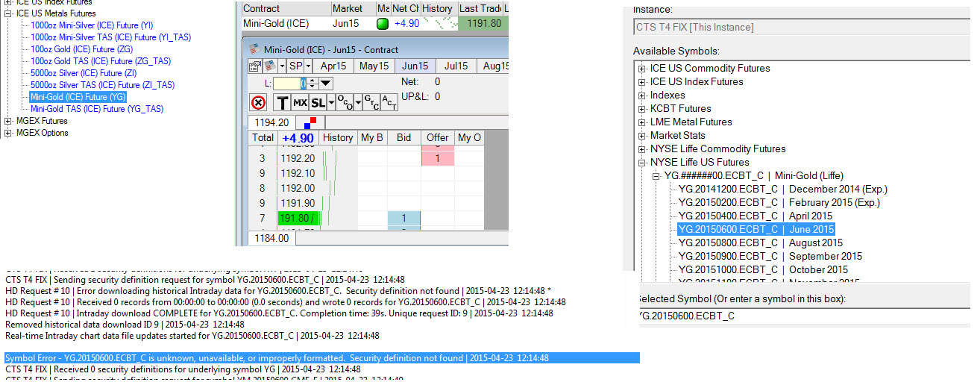Click the red cancel-all orders icon
Viewport: 980px width, 388px height.
point(258,102)
